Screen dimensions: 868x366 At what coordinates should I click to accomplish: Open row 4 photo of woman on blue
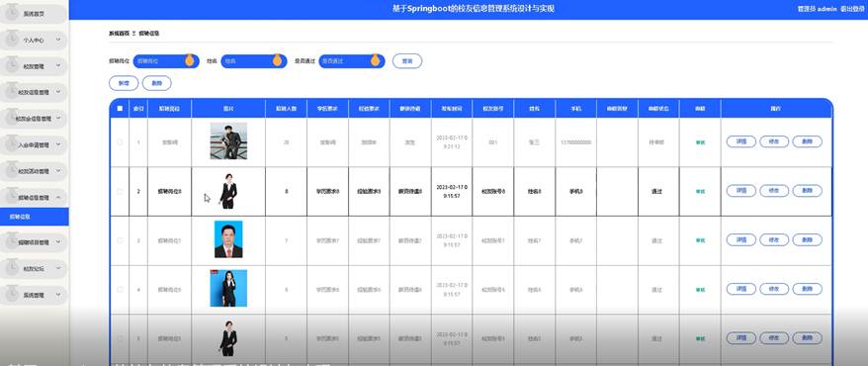(228, 288)
